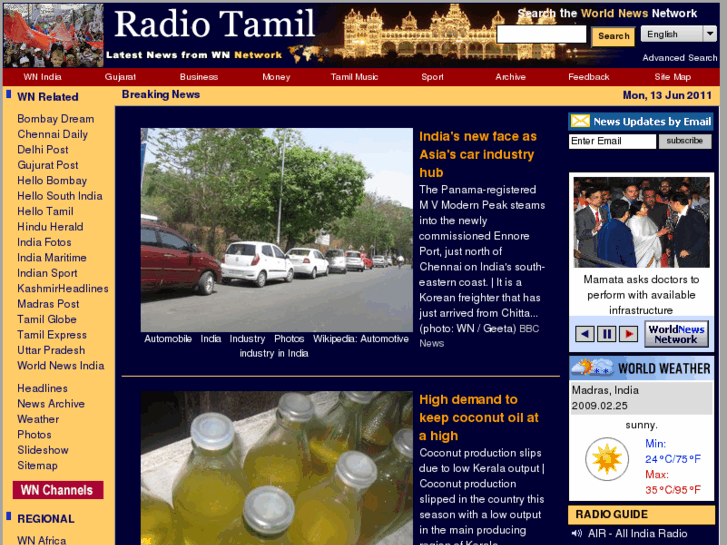Pause the news photo slideshow
727x545 pixels.
(x=606, y=333)
